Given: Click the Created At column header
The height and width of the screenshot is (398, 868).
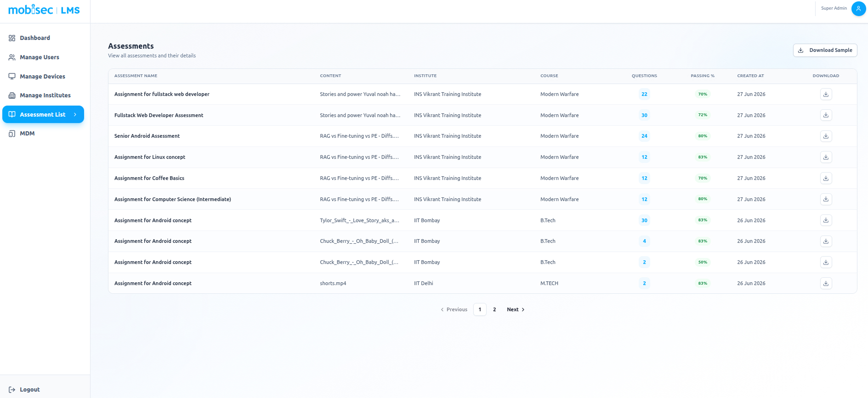Looking at the screenshot, I should 750,76.
